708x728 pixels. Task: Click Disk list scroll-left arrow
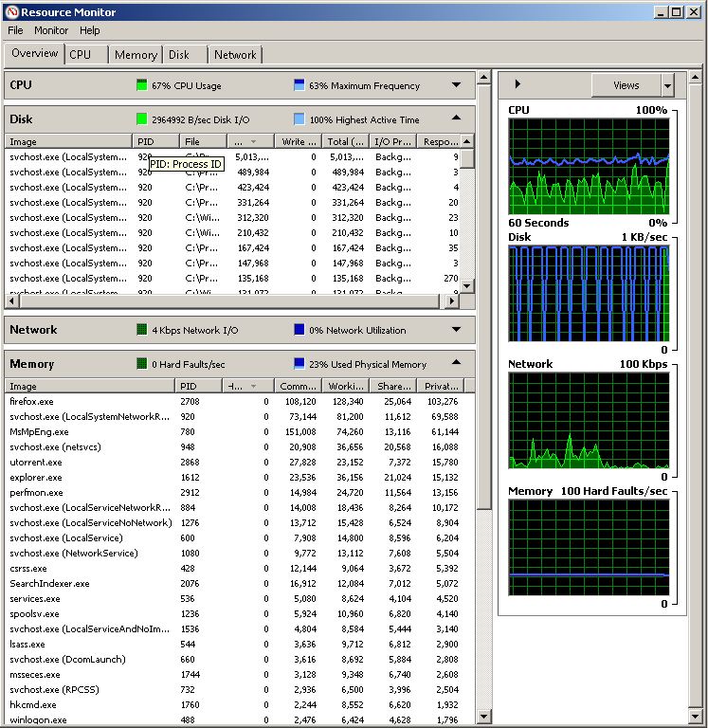click(x=12, y=300)
